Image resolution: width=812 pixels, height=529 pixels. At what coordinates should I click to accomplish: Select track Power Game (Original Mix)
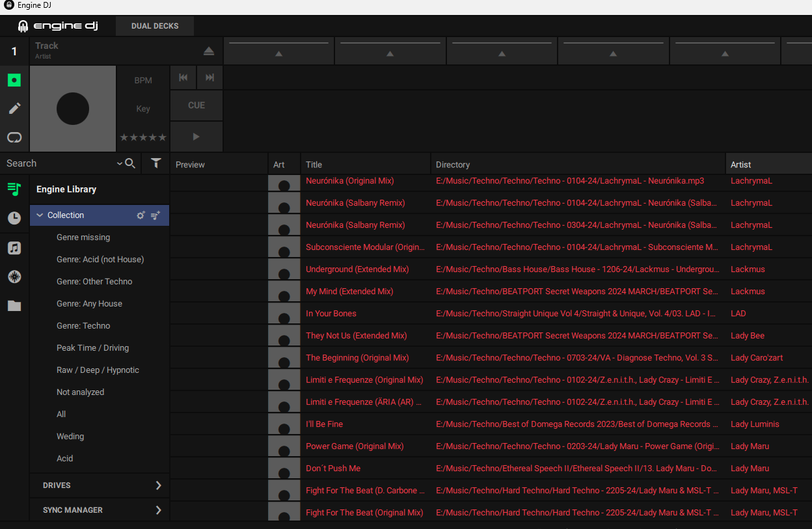pos(355,446)
